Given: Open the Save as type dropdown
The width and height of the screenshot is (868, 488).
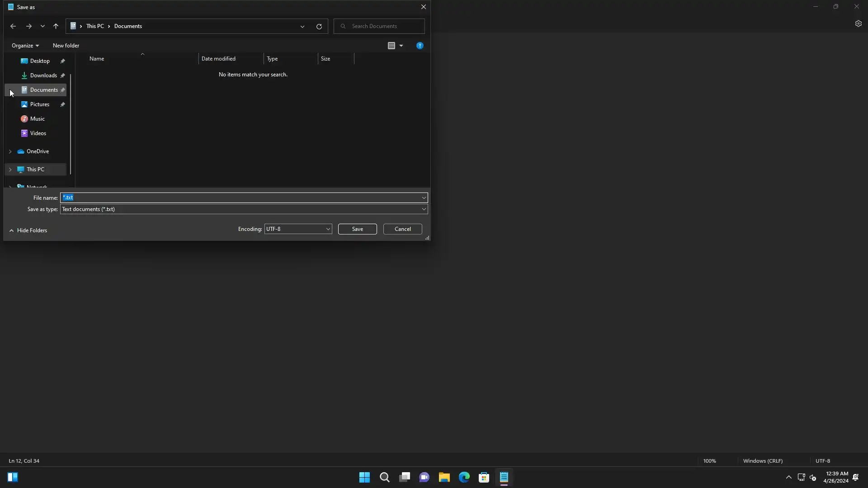Looking at the screenshot, I should coord(244,209).
